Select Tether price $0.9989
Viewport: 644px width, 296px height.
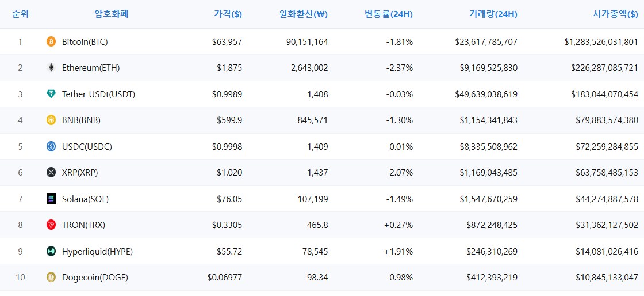[227, 94]
